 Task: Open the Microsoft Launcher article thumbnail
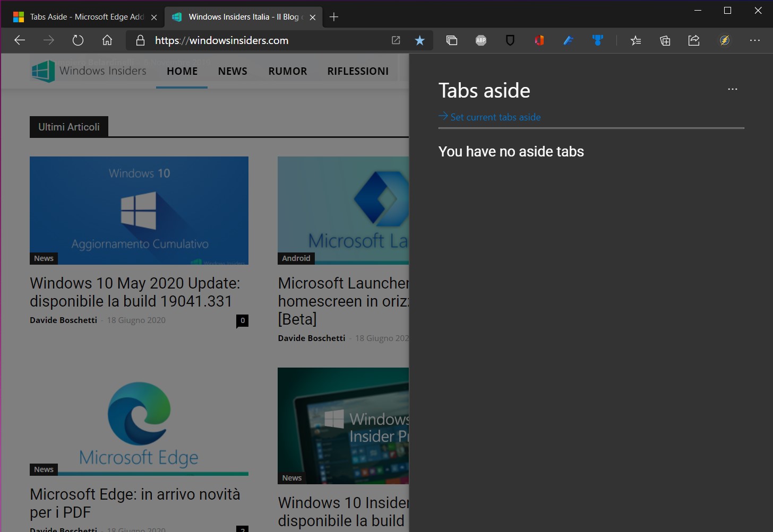click(x=343, y=211)
